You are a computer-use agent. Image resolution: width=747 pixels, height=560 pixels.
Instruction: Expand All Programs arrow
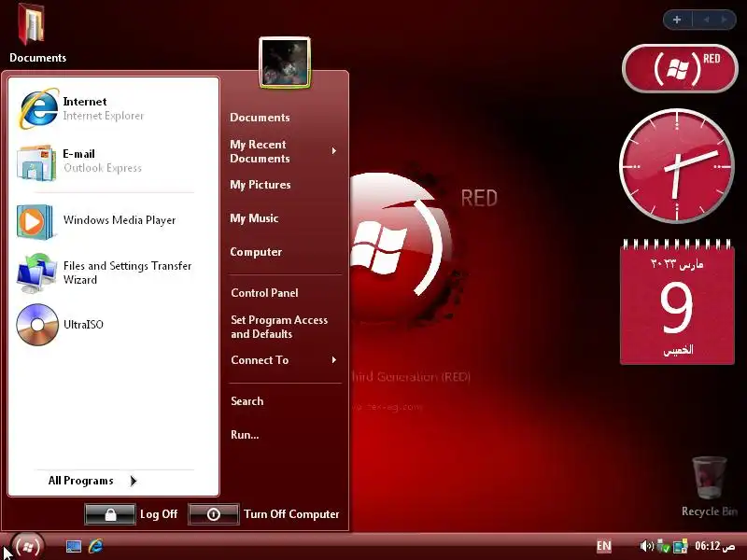coord(134,481)
